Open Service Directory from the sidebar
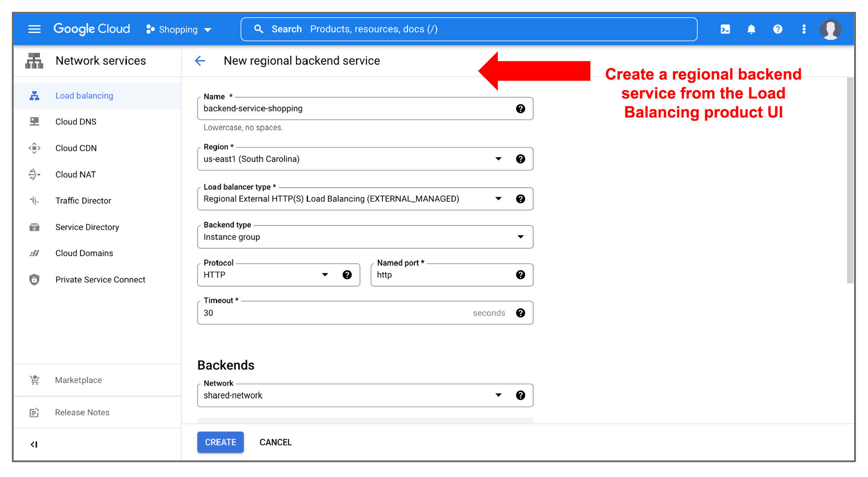This screenshot has width=868, height=477. 97,227
